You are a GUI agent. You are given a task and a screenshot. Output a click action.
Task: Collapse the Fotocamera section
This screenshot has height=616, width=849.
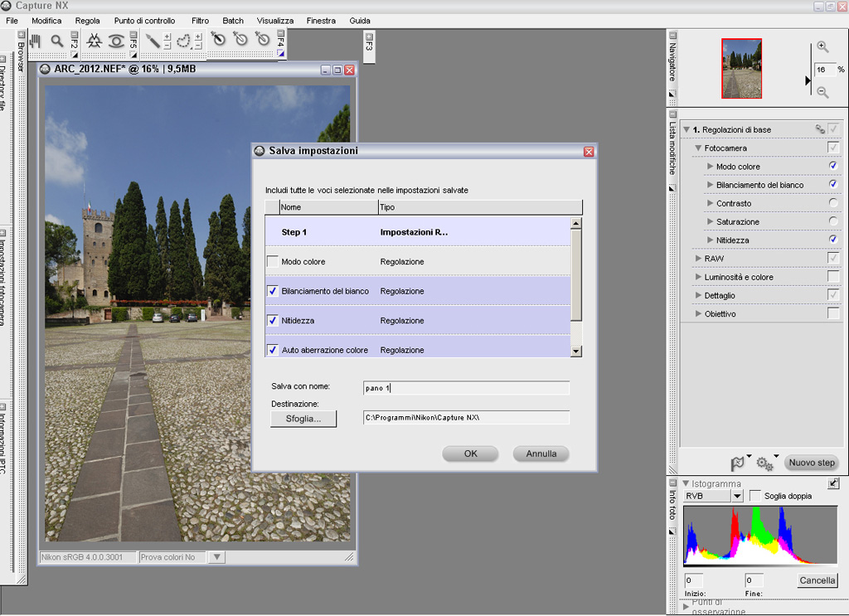[698, 148]
